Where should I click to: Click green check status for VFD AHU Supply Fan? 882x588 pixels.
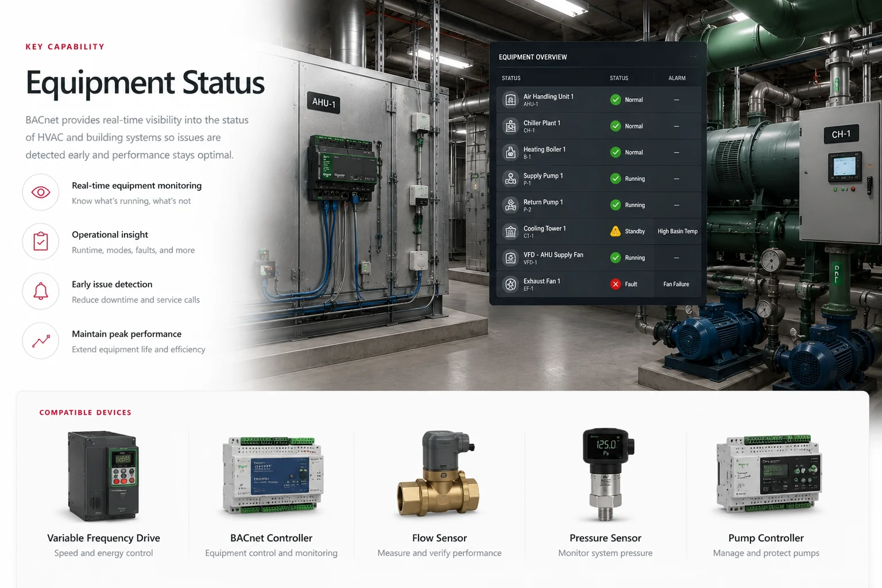616,258
